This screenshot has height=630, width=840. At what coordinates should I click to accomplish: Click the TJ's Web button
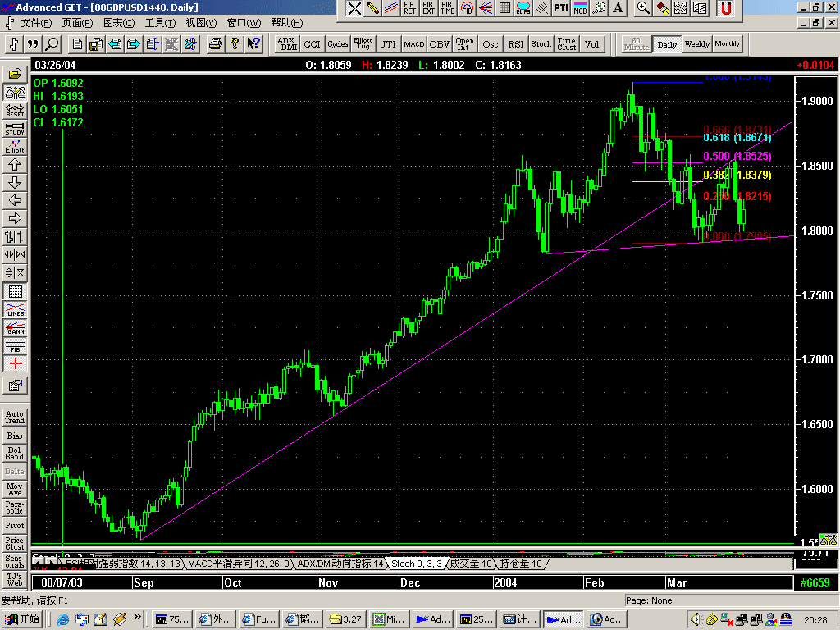[x=15, y=580]
